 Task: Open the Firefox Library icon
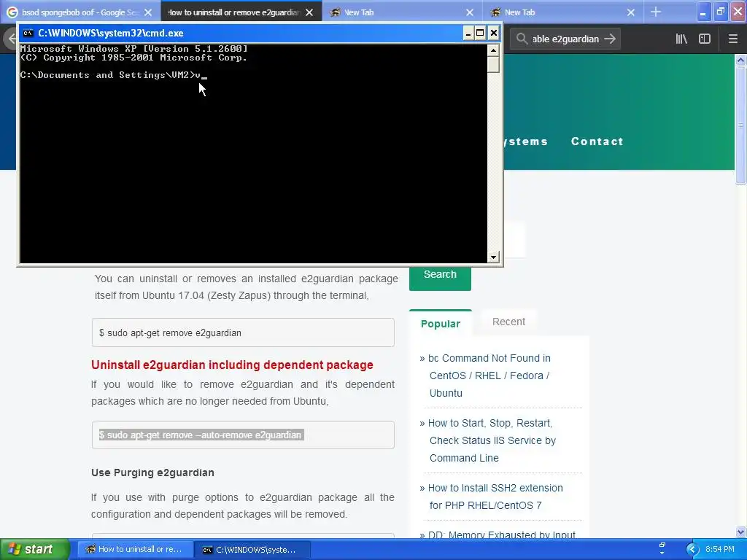click(x=681, y=39)
